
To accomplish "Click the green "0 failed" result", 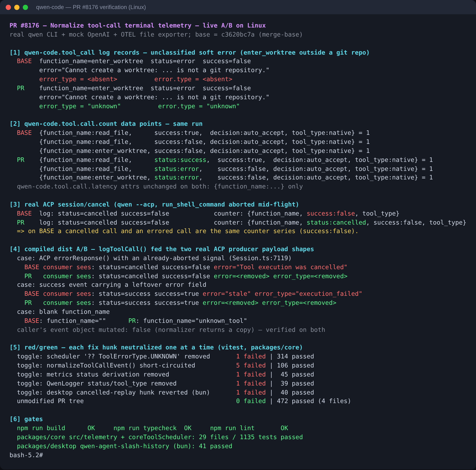I will coord(251,401).
